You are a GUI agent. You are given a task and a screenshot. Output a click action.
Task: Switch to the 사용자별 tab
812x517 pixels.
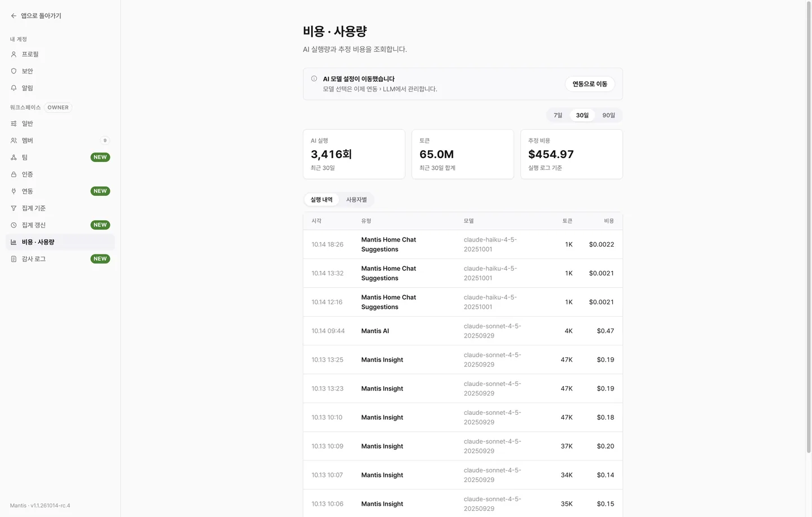point(356,200)
